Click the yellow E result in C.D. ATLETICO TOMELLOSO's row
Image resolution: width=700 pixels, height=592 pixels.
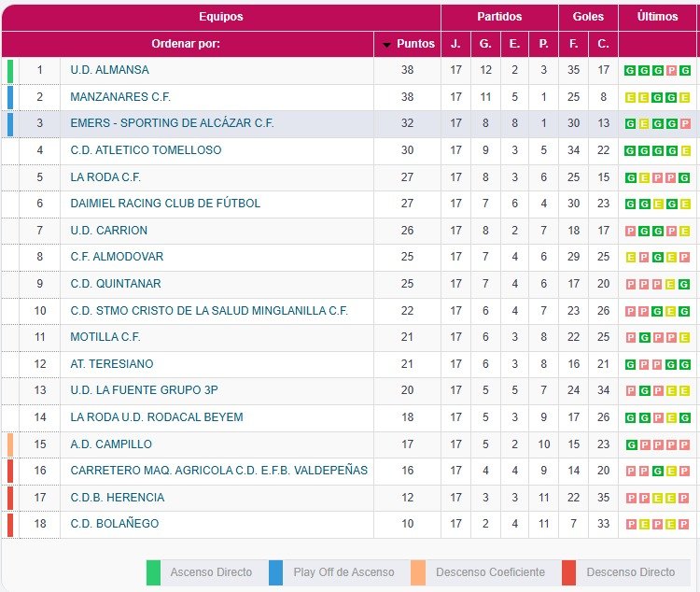686,151
